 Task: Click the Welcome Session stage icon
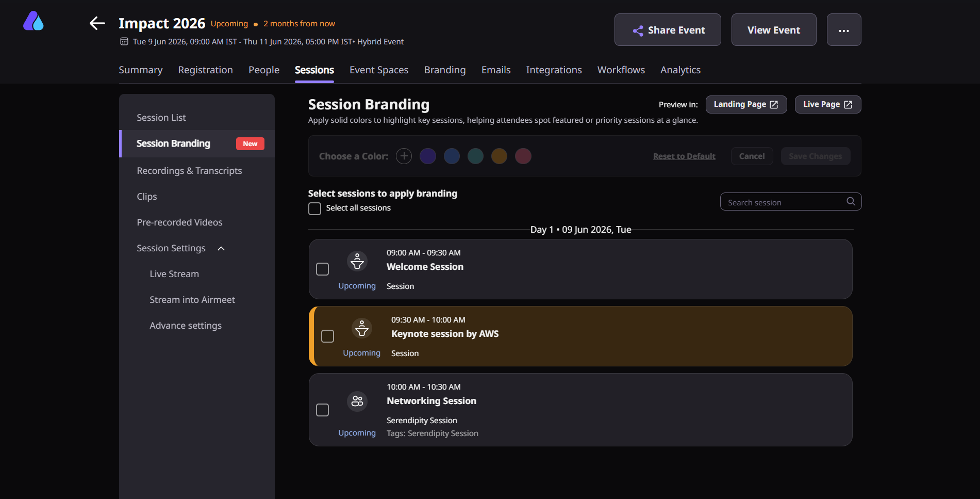coord(357,262)
